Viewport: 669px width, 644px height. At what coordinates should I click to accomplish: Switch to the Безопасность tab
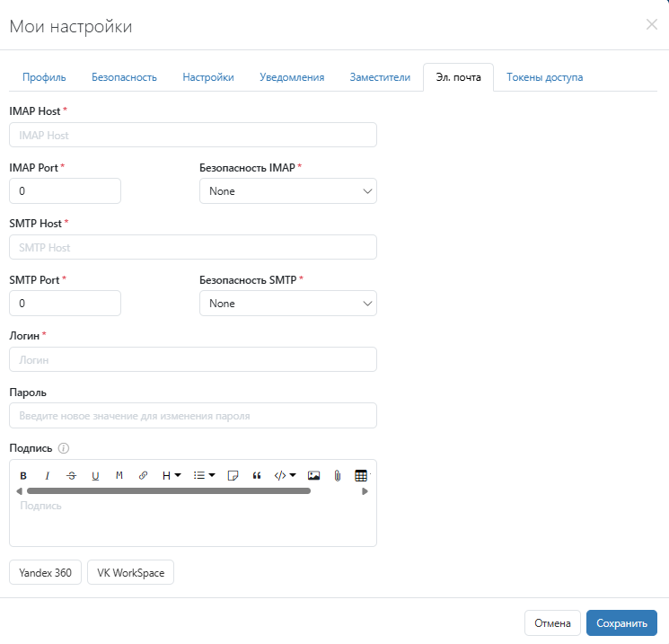point(124,77)
